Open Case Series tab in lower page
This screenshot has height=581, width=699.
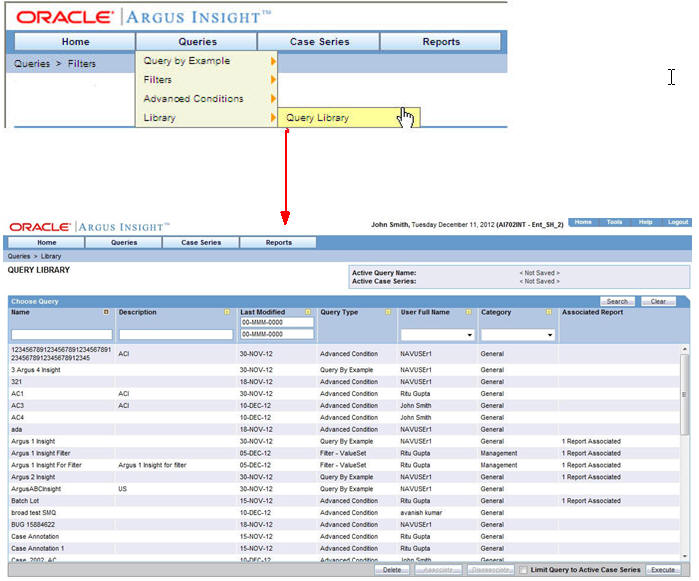[201, 243]
